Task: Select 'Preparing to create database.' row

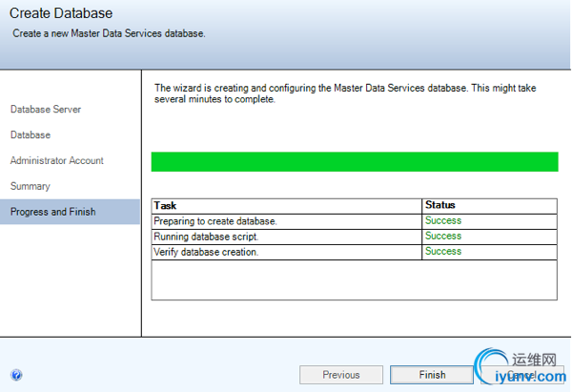Action: point(355,221)
